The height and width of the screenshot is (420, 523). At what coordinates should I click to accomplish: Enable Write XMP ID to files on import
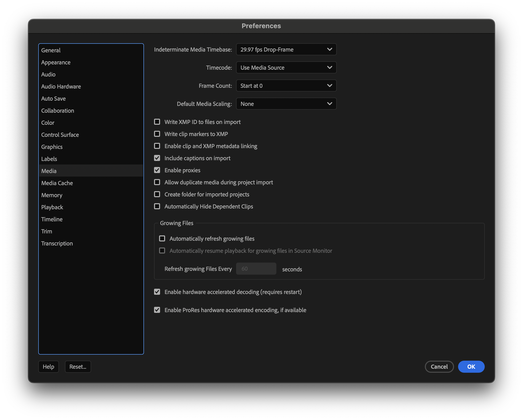[x=157, y=122]
